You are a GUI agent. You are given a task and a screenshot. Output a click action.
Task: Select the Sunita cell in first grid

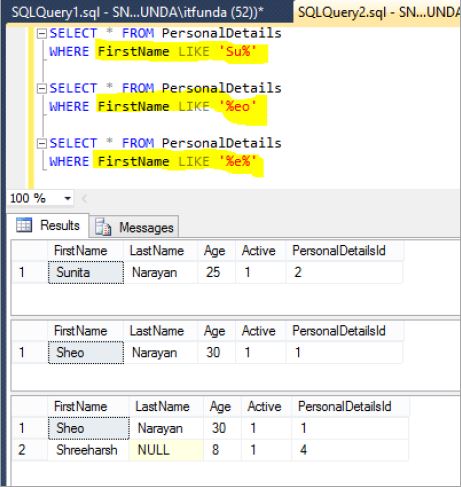coord(86,272)
